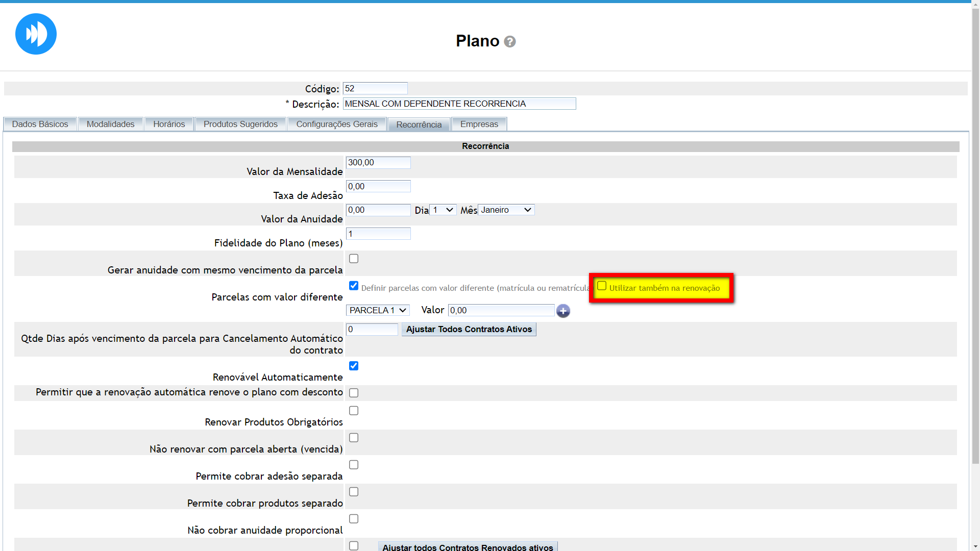Open the Configurações Gerais tab
The image size is (980, 551).
pyautogui.click(x=337, y=124)
